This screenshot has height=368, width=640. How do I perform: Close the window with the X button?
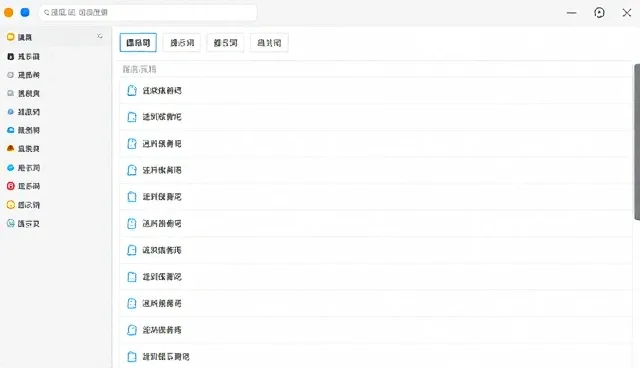click(x=627, y=13)
